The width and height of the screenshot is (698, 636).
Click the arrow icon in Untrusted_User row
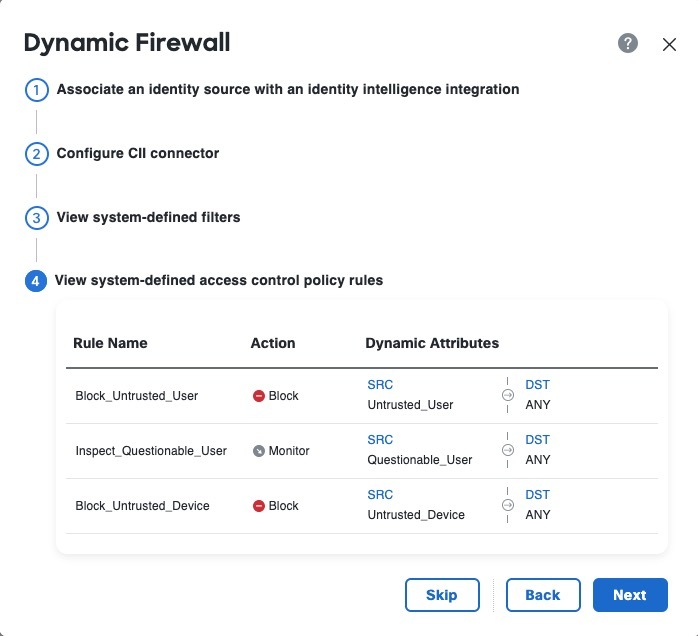click(x=507, y=396)
